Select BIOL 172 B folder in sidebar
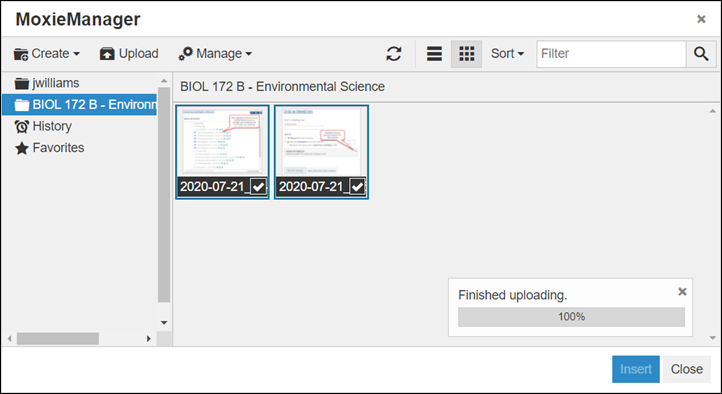The height and width of the screenshot is (394, 722). (x=79, y=104)
